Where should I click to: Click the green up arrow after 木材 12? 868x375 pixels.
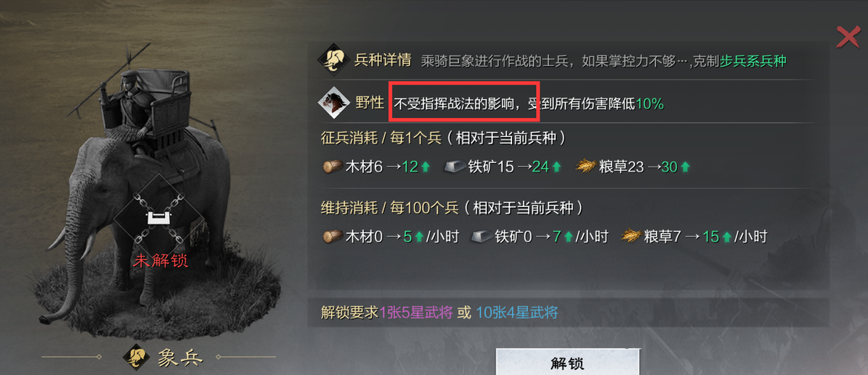(x=425, y=167)
